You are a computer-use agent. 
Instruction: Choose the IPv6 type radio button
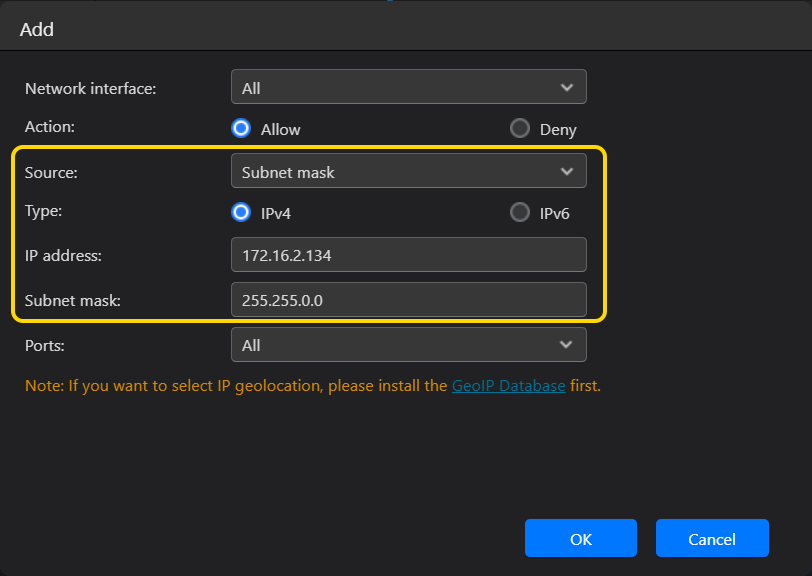tap(519, 212)
